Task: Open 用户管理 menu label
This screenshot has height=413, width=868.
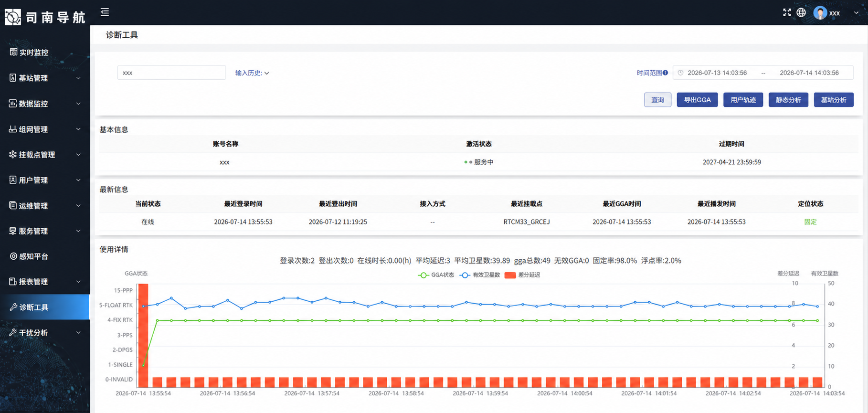Action: point(33,180)
